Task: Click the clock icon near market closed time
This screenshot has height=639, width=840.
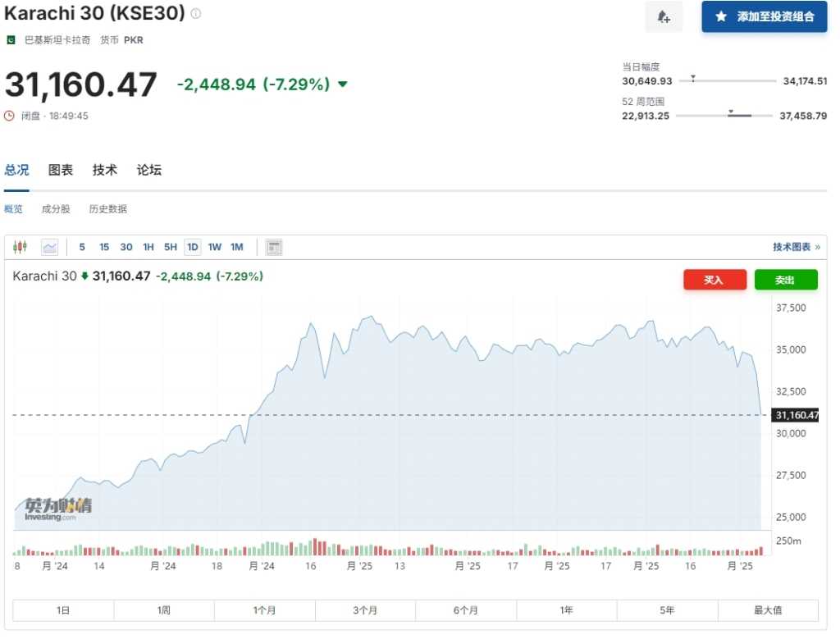Action: tap(10, 116)
